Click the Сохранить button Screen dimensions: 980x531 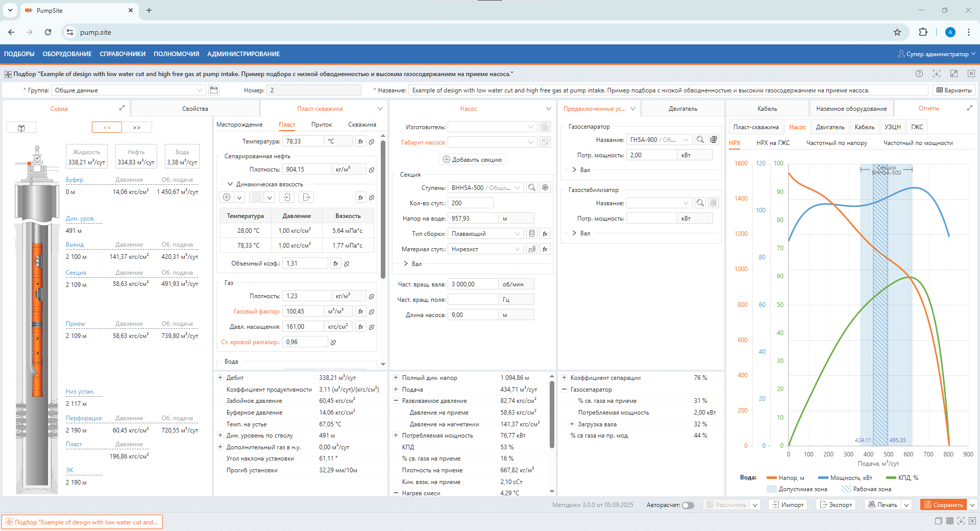(x=944, y=505)
